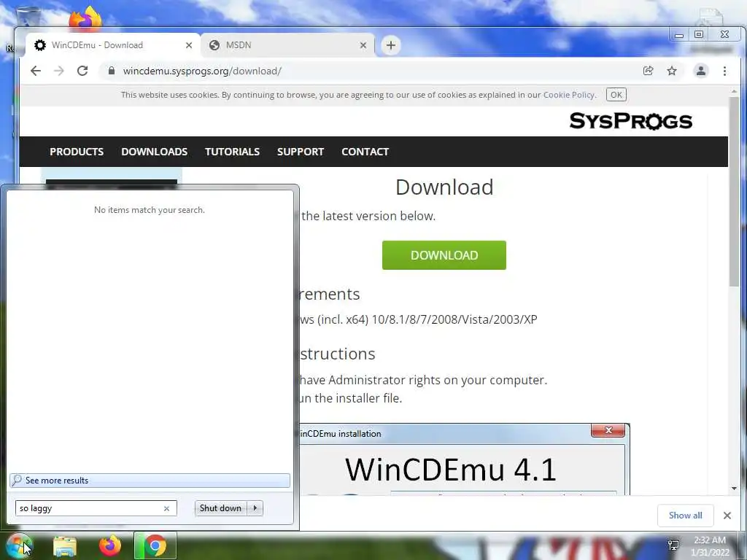The height and width of the screenshot is (560, 747).
Task: Click the Download page heading
Action: click(444, 187)
